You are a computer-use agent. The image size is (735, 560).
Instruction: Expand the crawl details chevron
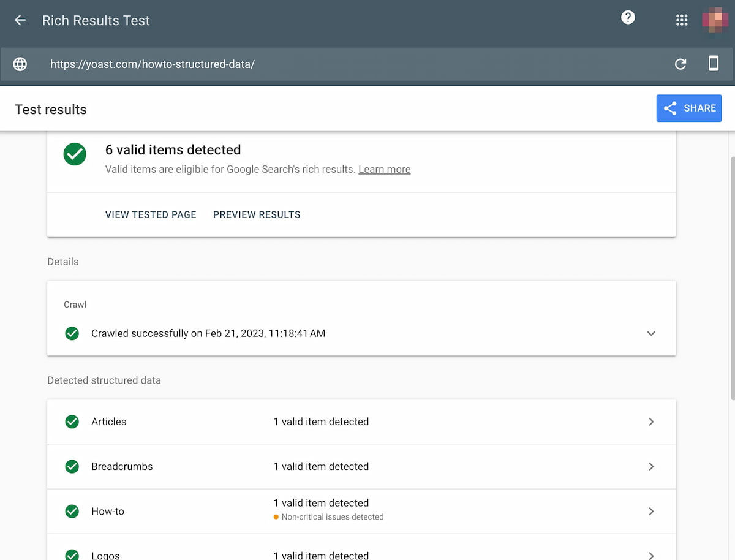pos(651,333)
